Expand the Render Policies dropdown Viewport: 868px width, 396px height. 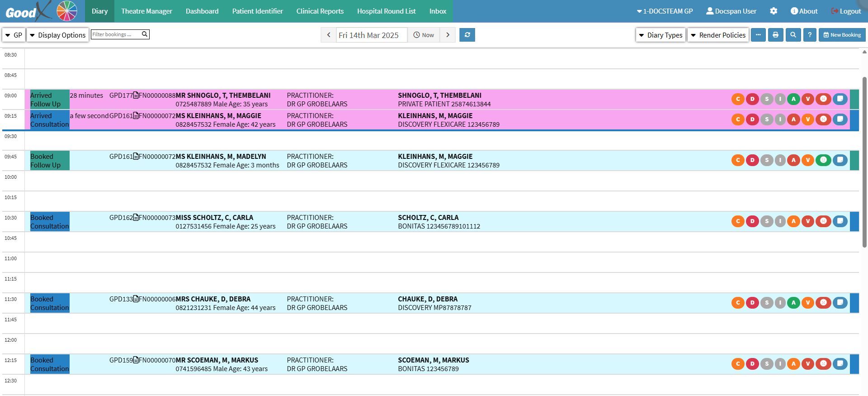718,35
